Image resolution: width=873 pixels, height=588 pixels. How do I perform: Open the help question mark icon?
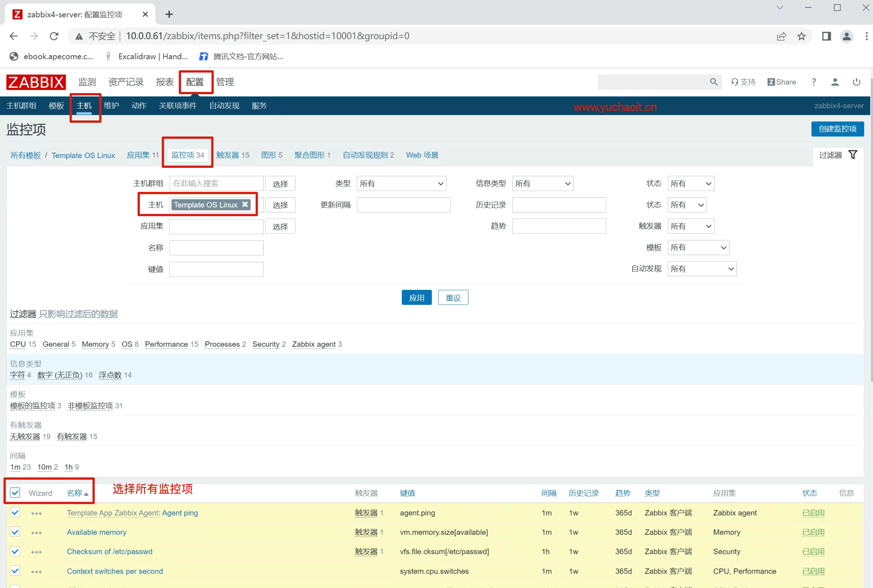coord(813,82)
